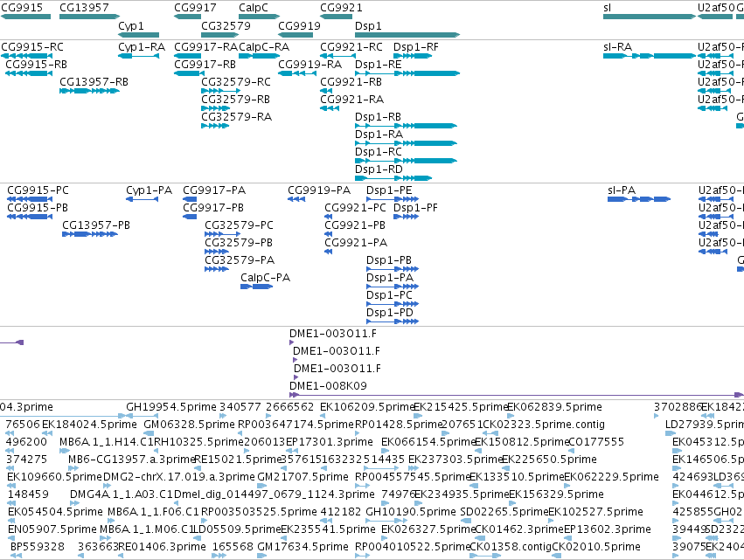Select EST BP559328
Screen dimensions: 744x560
pyautogui.click(x=16, y=557)
